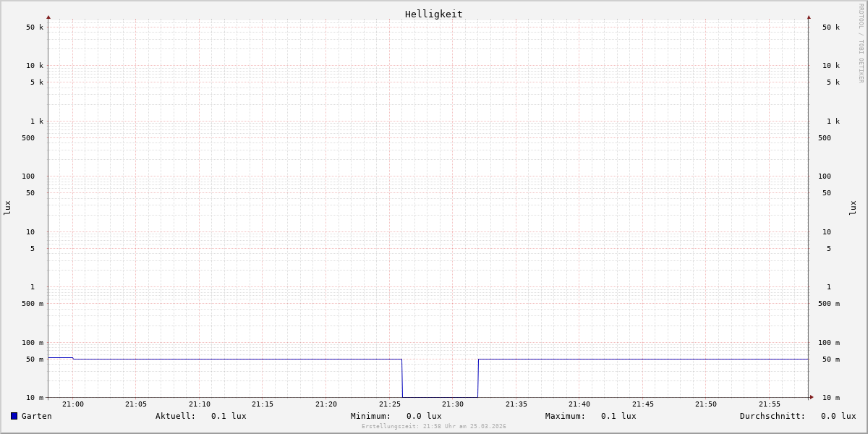Select the 21:50 time axis label

point(706,404)
